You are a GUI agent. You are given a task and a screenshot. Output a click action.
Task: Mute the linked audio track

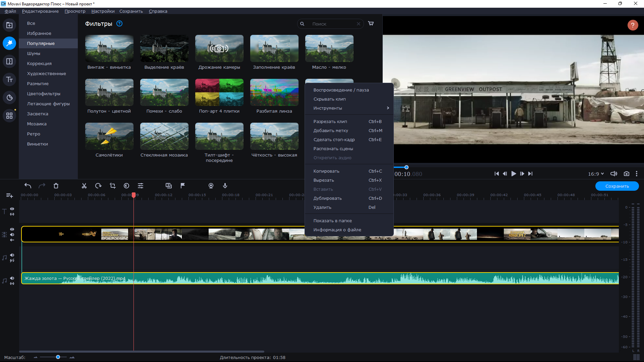tap(12, 278)
